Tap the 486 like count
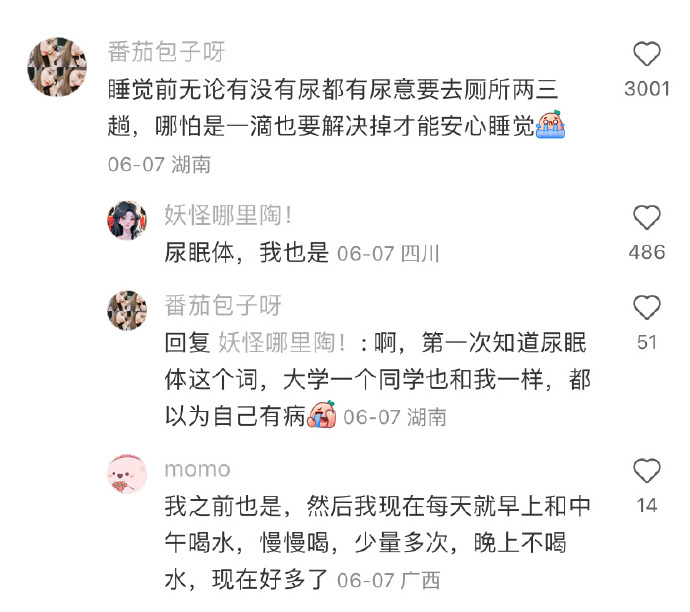The width and height of the screenshot is (690, 612). coord(646,253)
